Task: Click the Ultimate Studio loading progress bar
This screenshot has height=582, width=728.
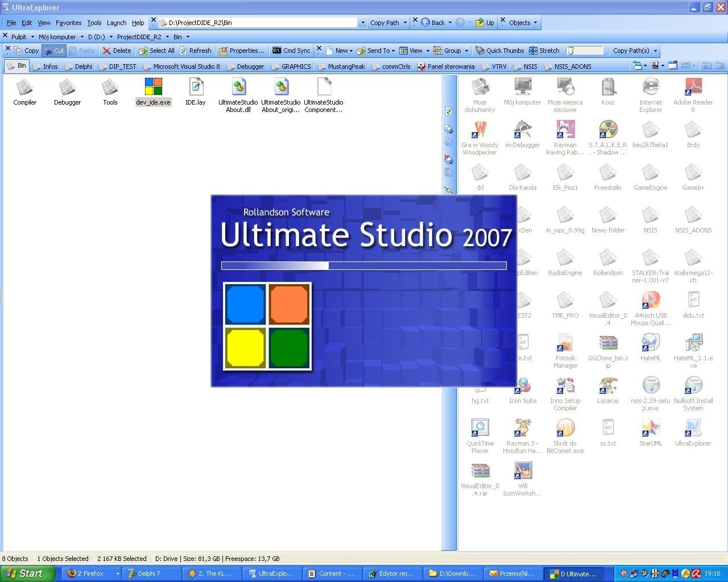Action: 364,265
